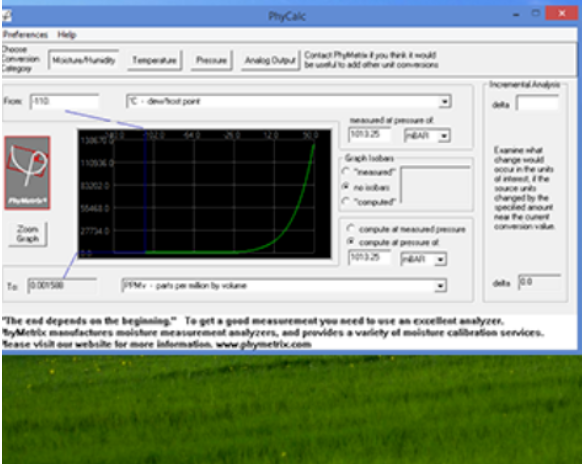Open the Help menu
The image size is (582, 464).
67,35
